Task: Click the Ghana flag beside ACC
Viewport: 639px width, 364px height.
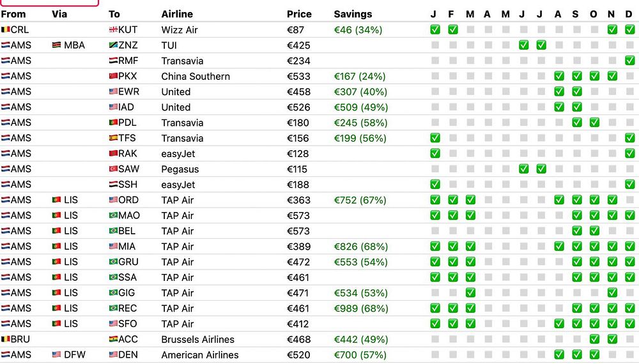Action: pos(113,340)
